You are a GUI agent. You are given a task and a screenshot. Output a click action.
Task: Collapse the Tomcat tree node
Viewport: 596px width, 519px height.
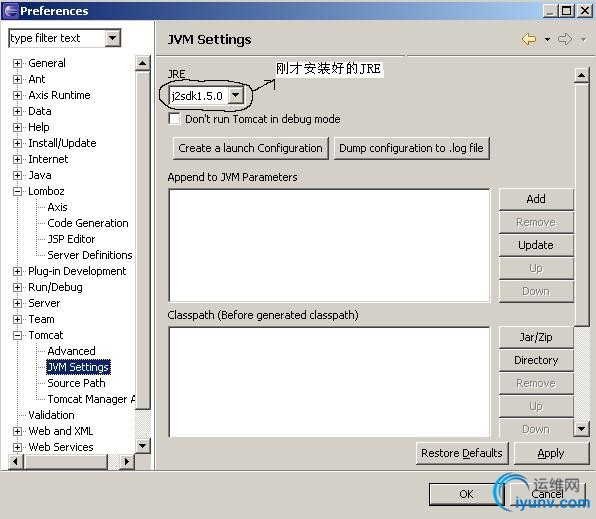pyautogui.click(x=17, y=335)
